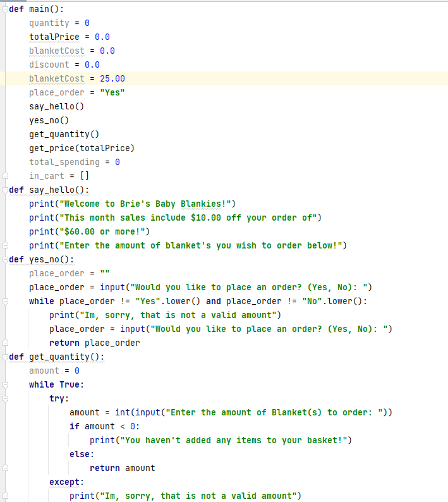The width and height of the screenshot is (448, 502).
Task: Click fold end marker at blanket's print line
Action: coord(5,245)
